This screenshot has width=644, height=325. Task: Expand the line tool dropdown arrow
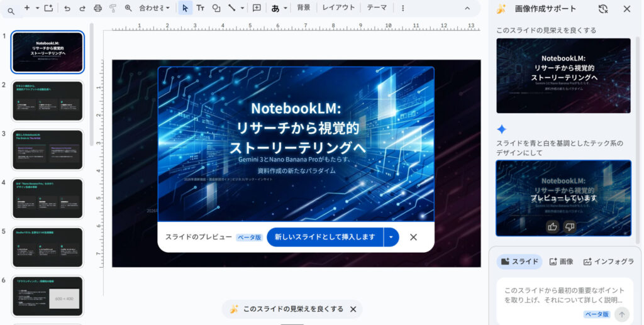click(242, 8)
